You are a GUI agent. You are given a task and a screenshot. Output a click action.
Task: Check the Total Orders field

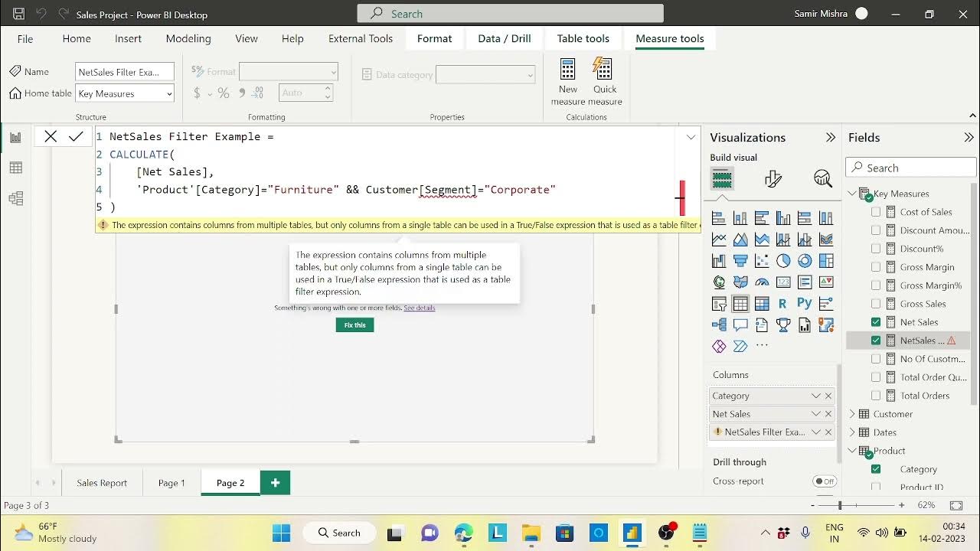point(876,396)
